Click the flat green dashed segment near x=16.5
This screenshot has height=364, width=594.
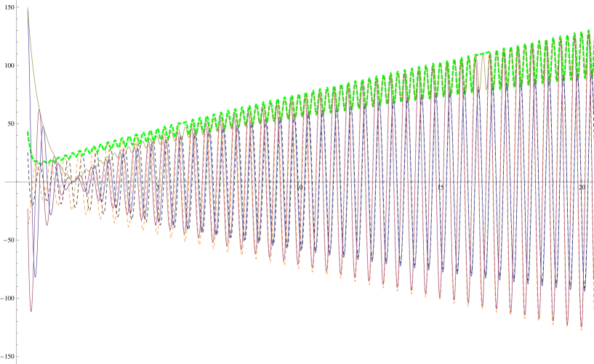point(482,53)
